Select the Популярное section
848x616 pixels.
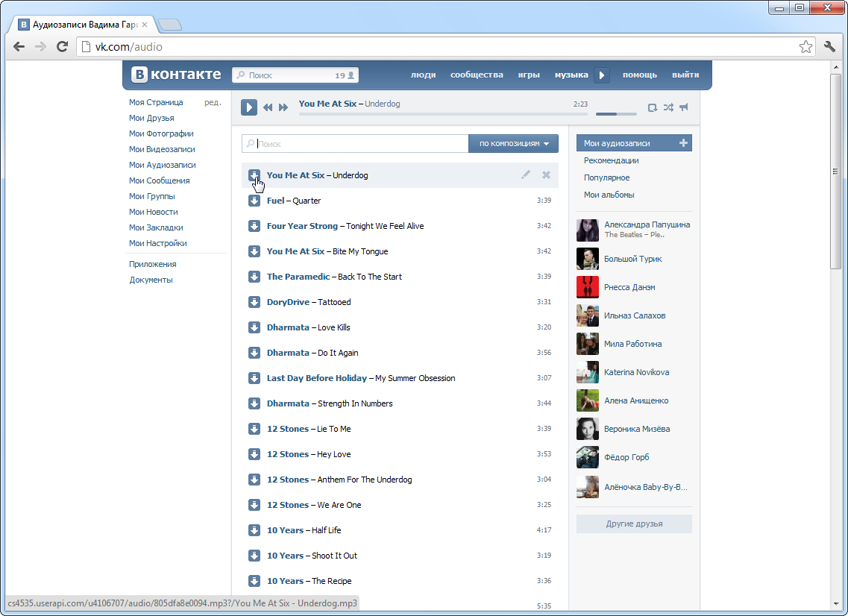tap(606, 177)
